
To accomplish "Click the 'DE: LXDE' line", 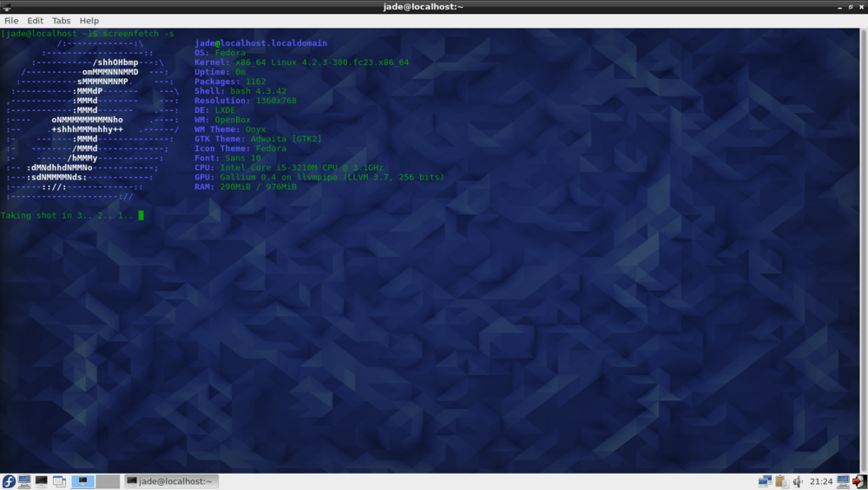I will pos(214,110).
